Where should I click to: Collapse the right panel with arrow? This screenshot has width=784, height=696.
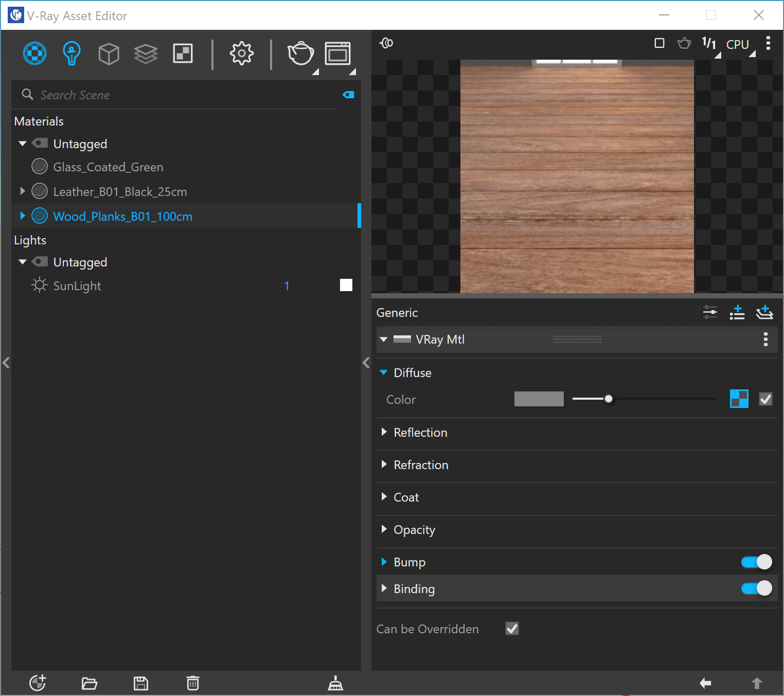pyautogui.click(x=366, y=363)
